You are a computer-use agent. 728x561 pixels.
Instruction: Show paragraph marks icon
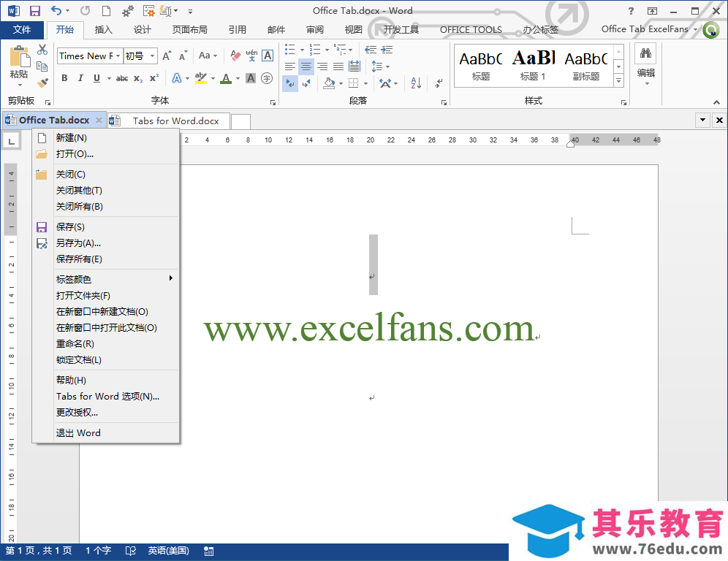439,83
